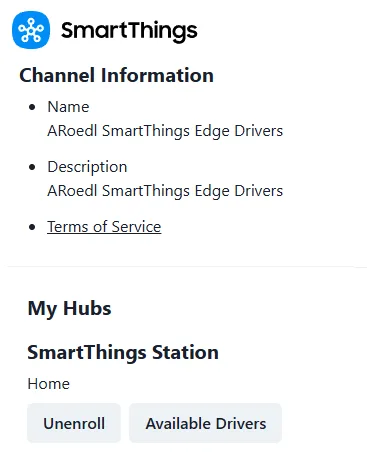
Task: Click the channel name text under Name
Action: (x=165, y=131)
